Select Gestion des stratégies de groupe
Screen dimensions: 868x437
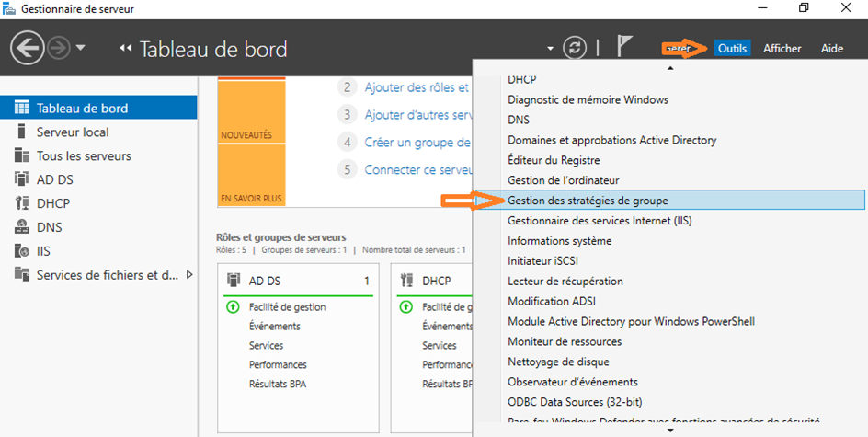click(668, 200)
